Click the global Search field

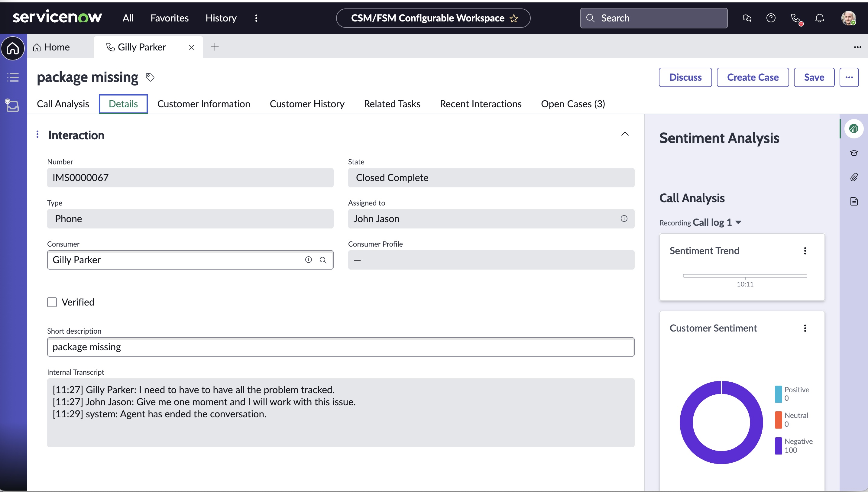pos(653,18)
